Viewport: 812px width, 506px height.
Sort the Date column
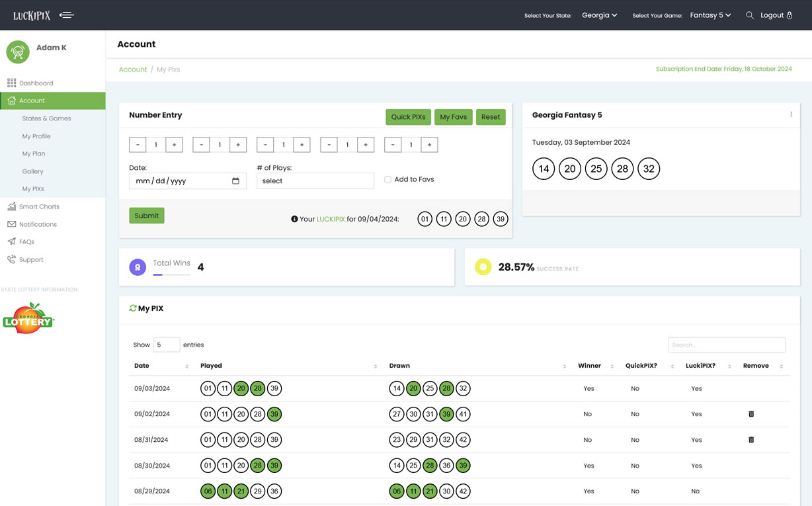click(186, 366)
